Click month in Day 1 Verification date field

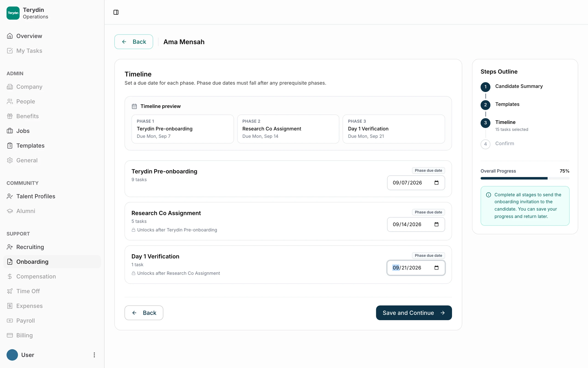pos(396,268)
